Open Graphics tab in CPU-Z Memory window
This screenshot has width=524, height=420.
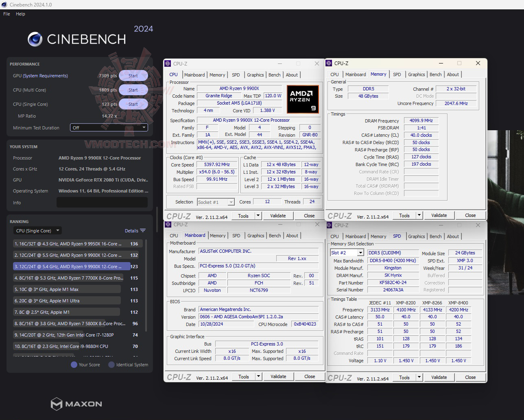[417, 74]
